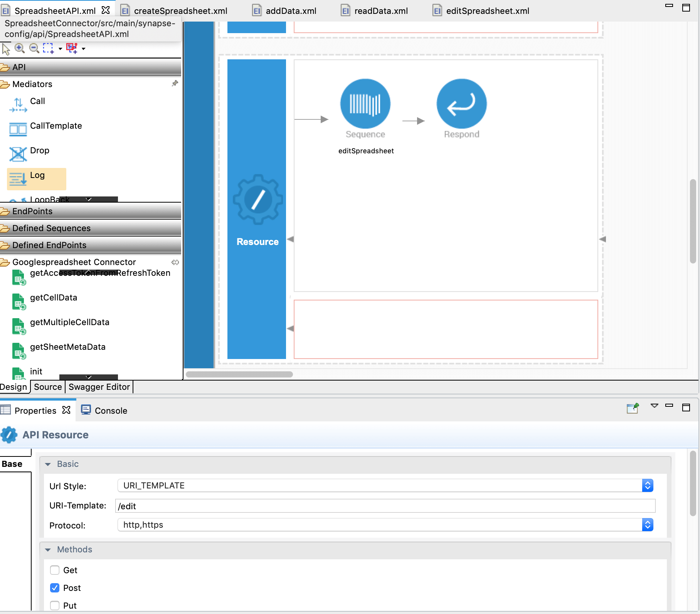This screenshot has height=614, width=700.
Task: Click the Zoom Out magnifier tool
Action: tap(34, 48)
